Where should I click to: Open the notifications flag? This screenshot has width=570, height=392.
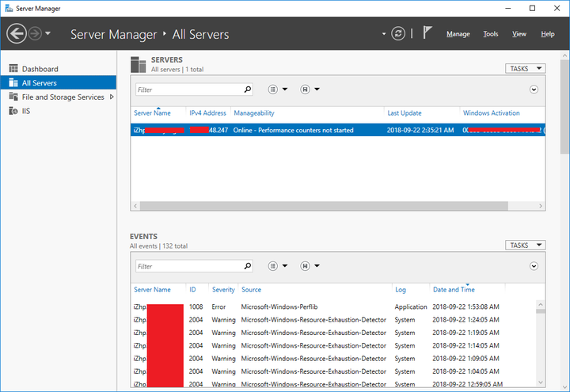427,32
